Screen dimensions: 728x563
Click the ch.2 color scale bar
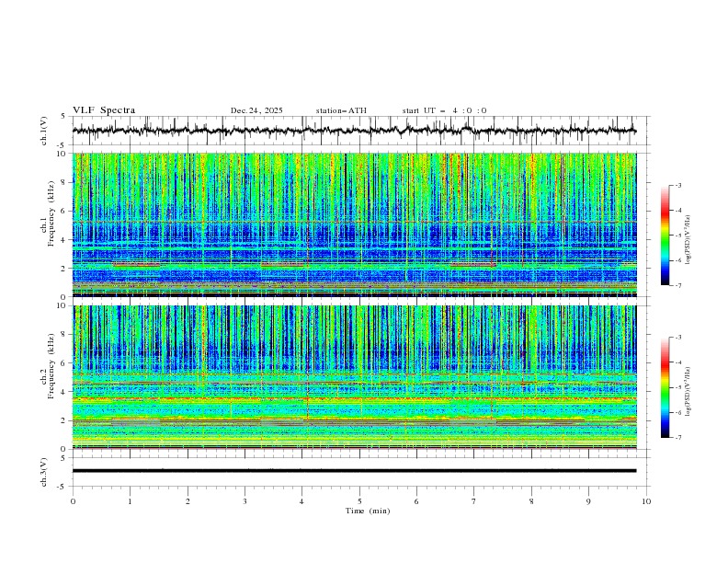tap(665, 387)
